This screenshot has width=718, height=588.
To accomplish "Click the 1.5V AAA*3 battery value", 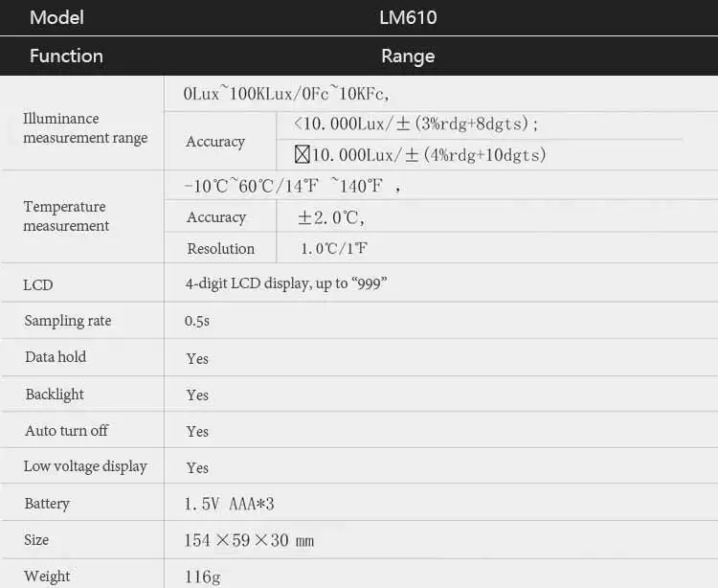I will click(x=230, y=504).
